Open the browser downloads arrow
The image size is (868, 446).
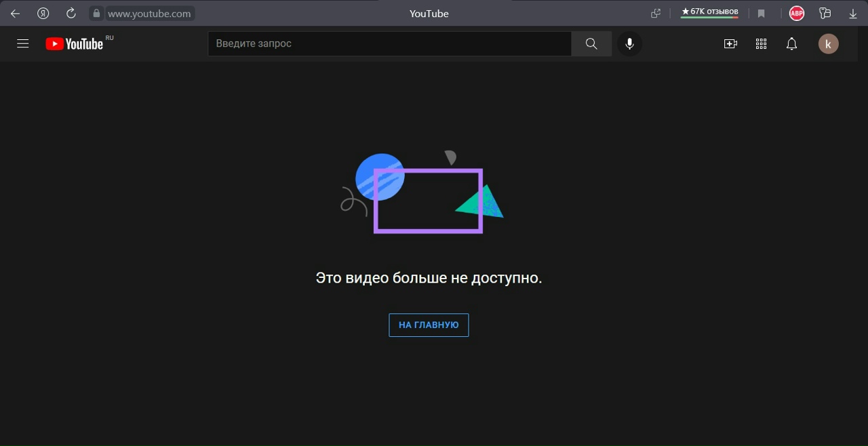point(853,14)
